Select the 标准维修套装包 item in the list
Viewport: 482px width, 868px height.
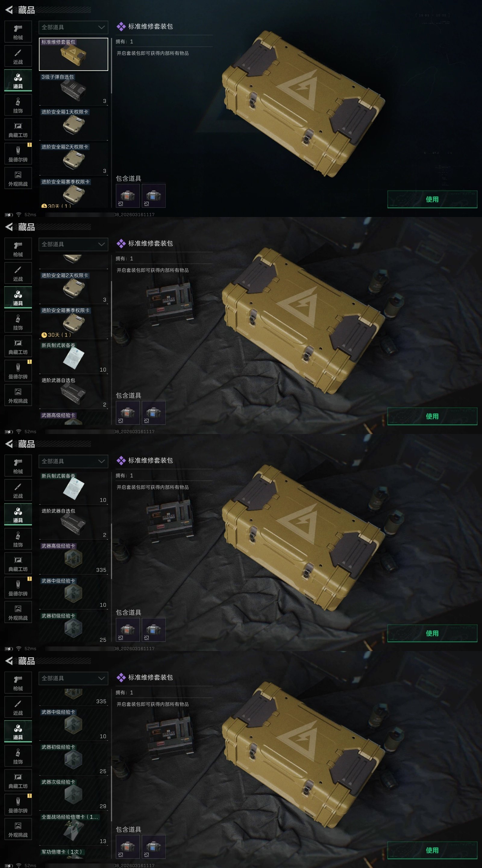pos(74,54)
